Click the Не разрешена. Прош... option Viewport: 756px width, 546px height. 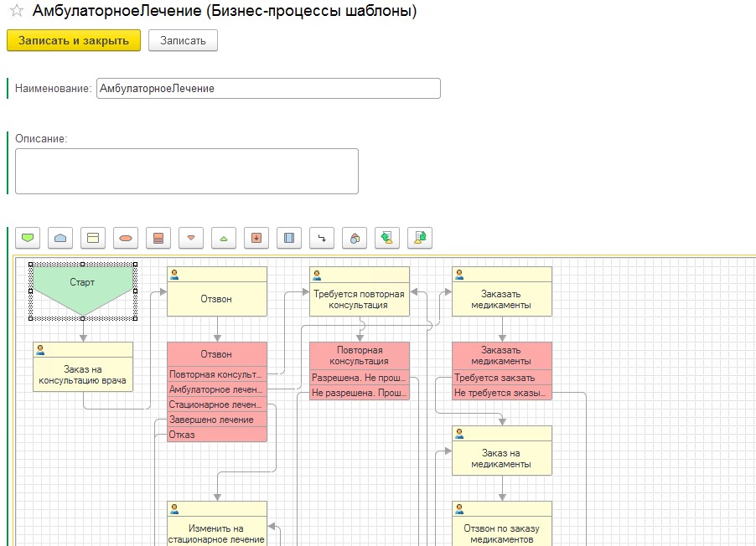[360, 392]
